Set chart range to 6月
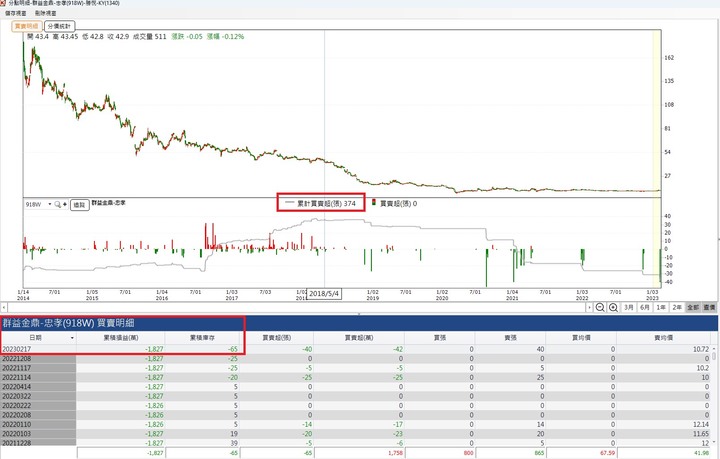720x459 pixels. pyautogui.click(x=645, y=308)
